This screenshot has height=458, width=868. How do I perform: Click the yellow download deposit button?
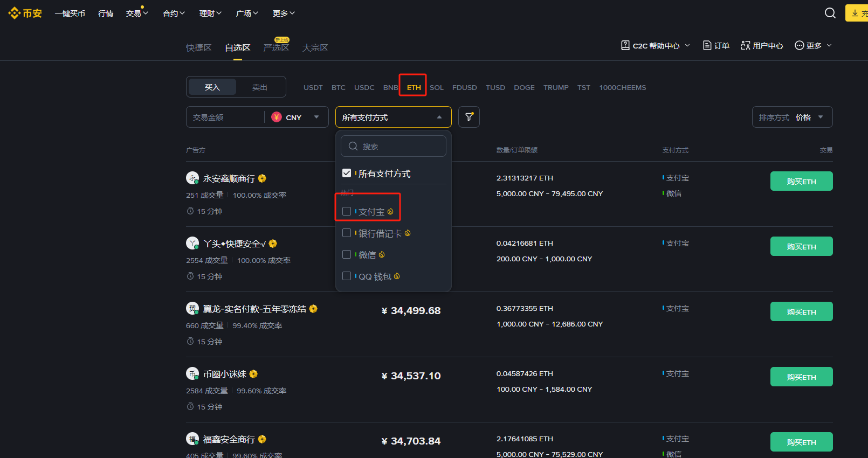point(857,13)
